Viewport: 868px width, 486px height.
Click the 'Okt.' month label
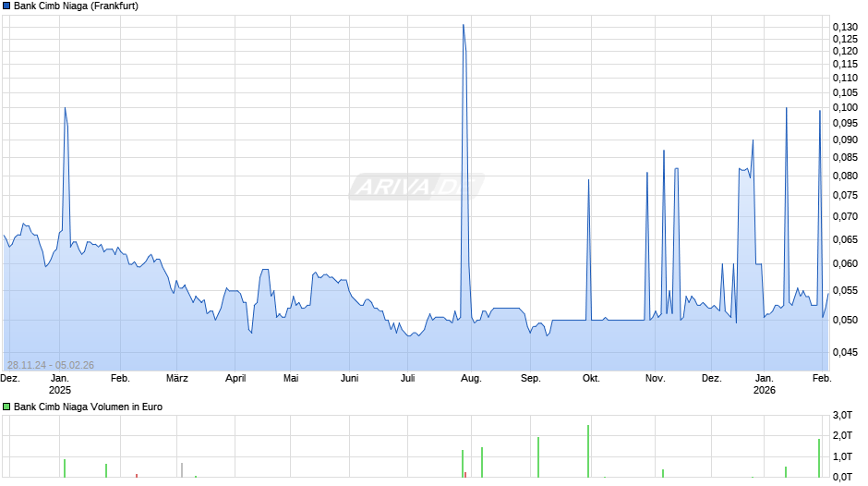tap(591, 379)
